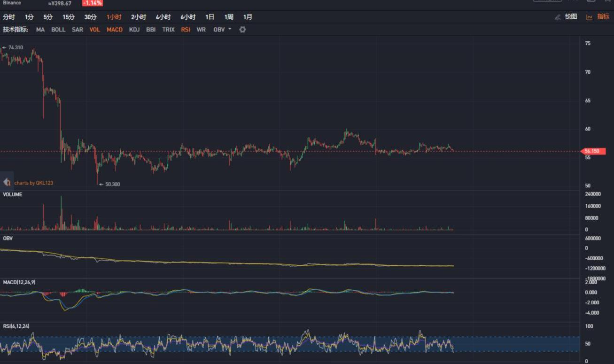
Task: Turn on the BOLL indicator
Action: (58, 30)
